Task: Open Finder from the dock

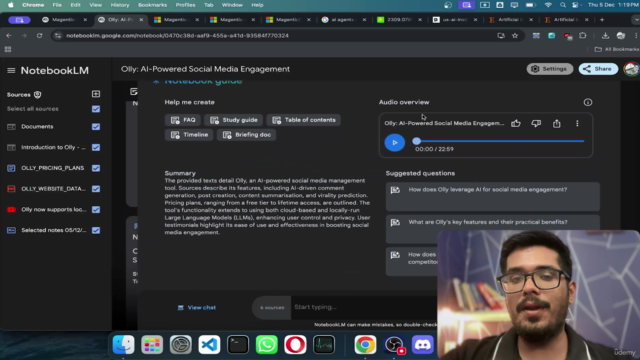Action: [123, 345]
